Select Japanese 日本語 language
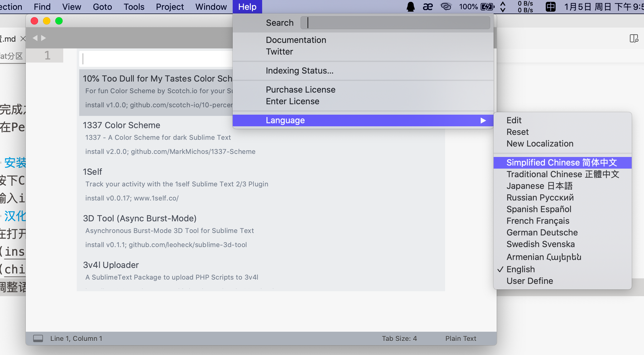The width and height of the screenshot is (644, 355). coord(562,186)
